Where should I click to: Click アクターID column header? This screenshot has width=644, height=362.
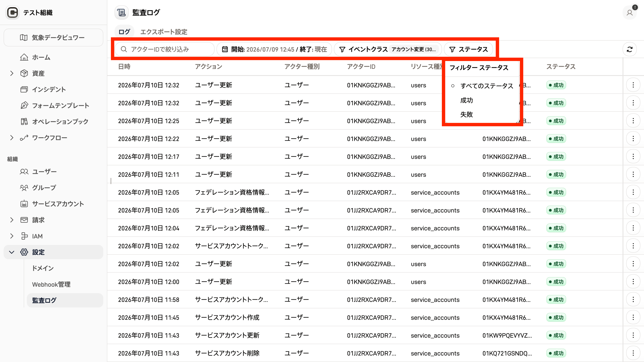click(x=361, y=66)
